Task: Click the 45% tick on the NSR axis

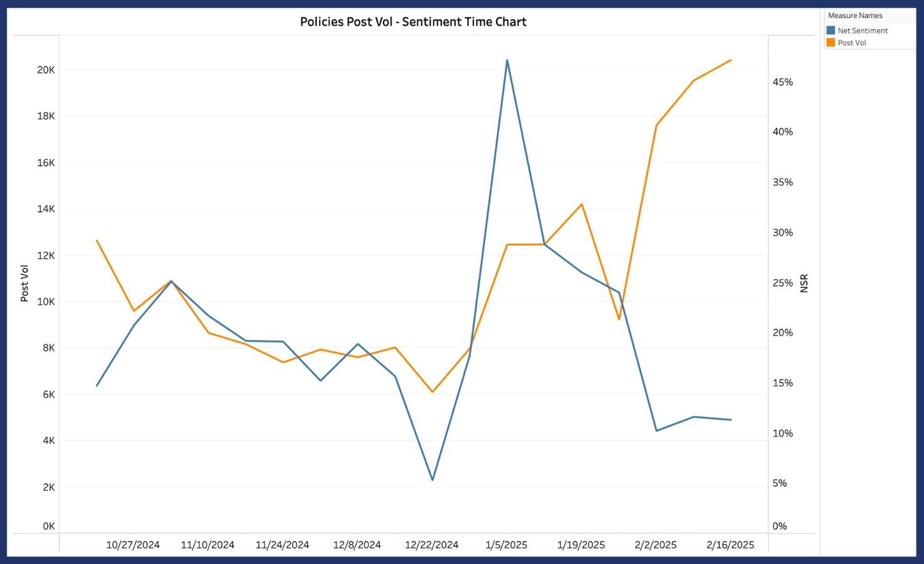Action: [782, 82]
